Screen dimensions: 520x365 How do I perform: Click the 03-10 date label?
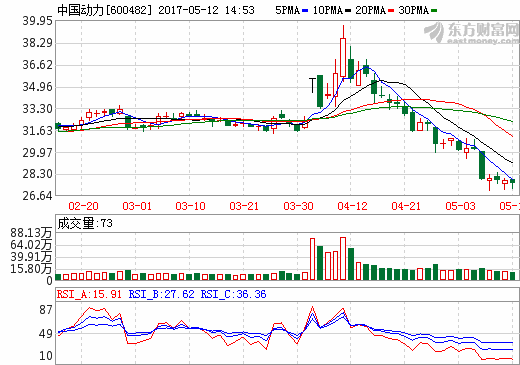(191, 206)
